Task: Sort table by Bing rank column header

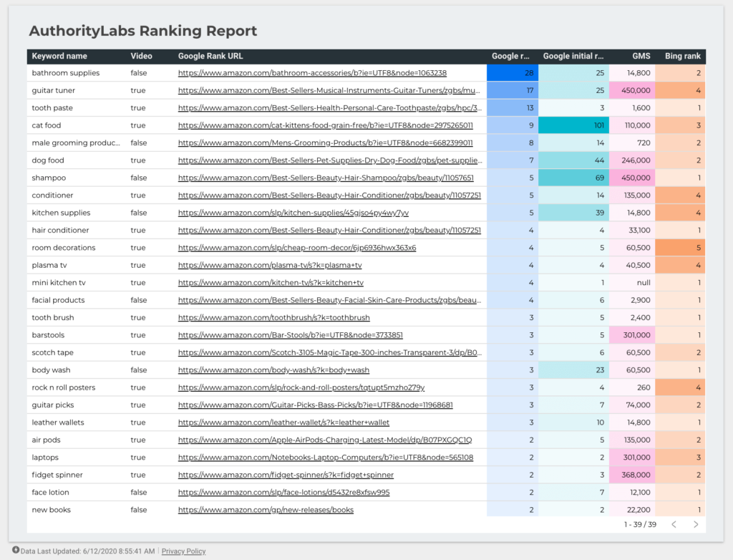Action: [682, 56]
